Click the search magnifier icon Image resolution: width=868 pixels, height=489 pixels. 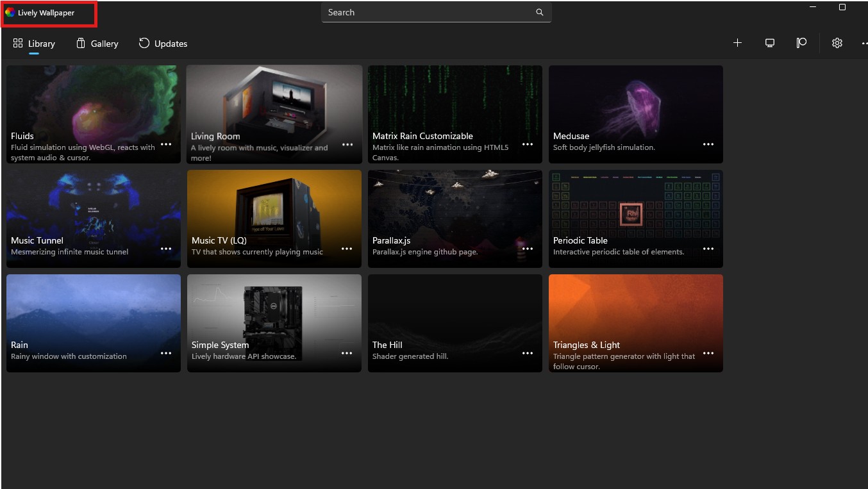(540, 12)
